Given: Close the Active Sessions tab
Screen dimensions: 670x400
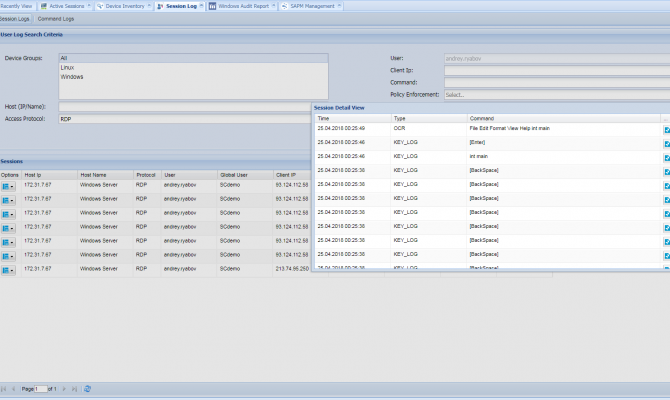Looking at the screenshot, I should (89, 6).
